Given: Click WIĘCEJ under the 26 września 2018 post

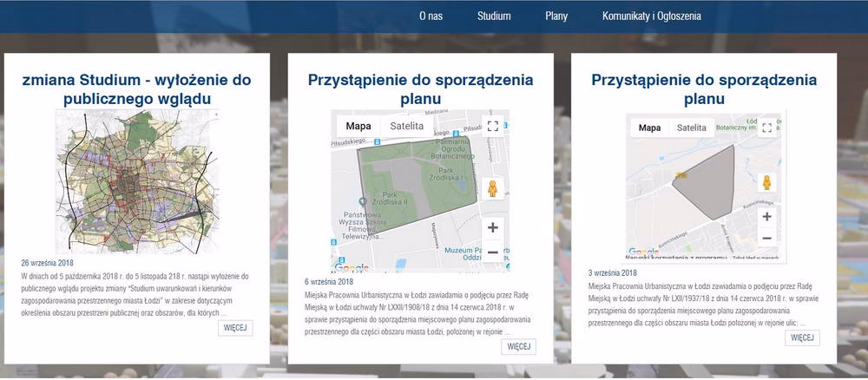Looking at the screenshot, I should (235, 327).
